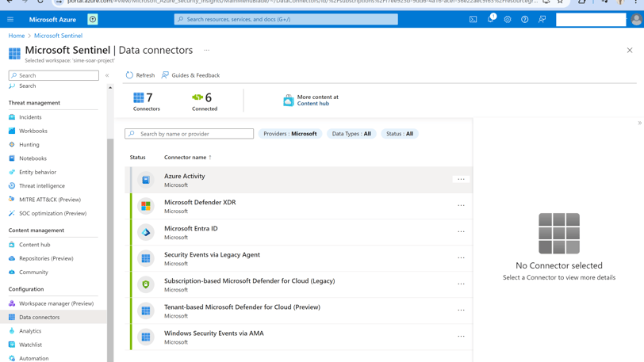Screen dimensions: 644x362
Task: Click the Windows Security Events via AMA icon
Action: (146, 337)
